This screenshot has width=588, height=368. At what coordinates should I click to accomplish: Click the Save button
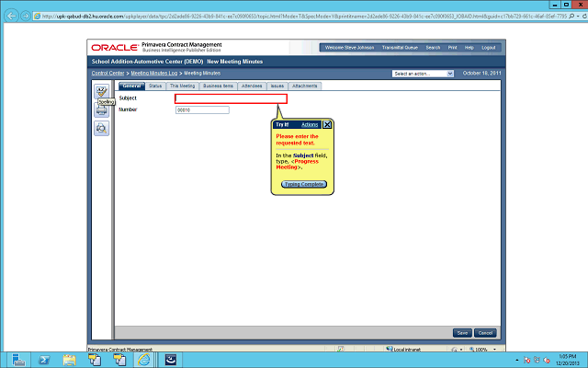point(462,333)
